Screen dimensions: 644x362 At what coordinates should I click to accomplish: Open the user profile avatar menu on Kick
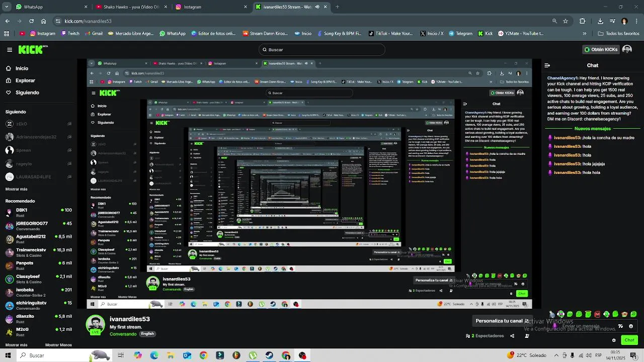[x=627, y=50]
